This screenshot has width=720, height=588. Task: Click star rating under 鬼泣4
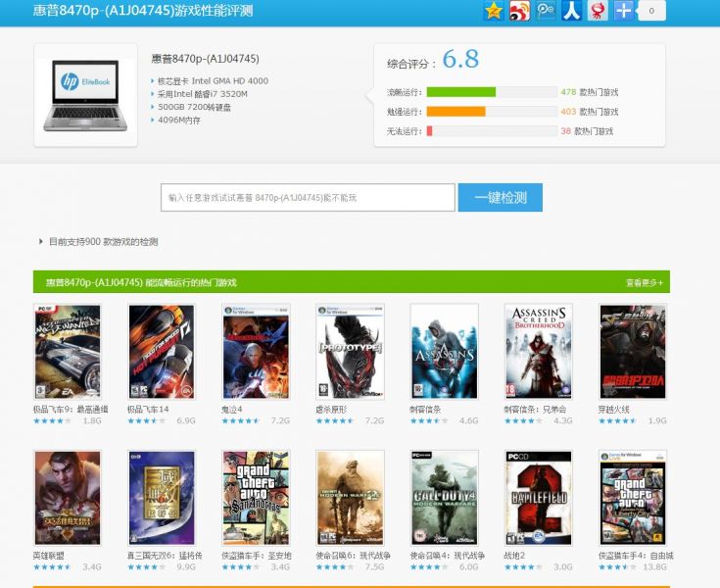pos(241,420)
